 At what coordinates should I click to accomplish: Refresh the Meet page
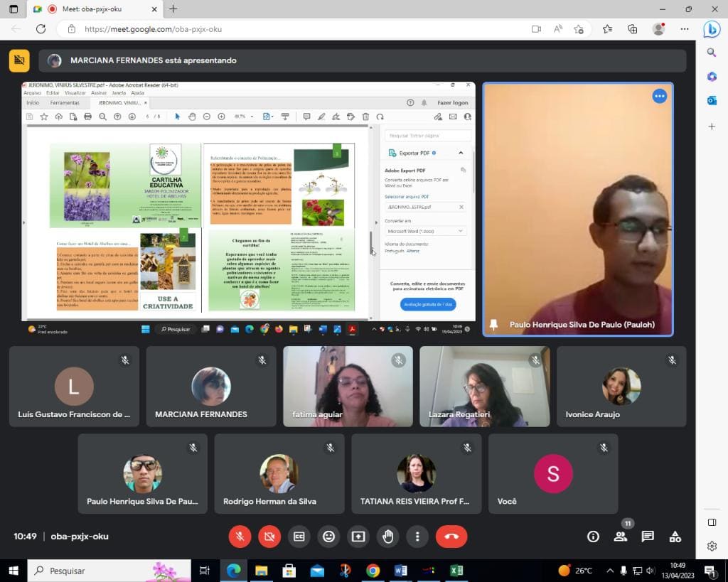(41, 28)
